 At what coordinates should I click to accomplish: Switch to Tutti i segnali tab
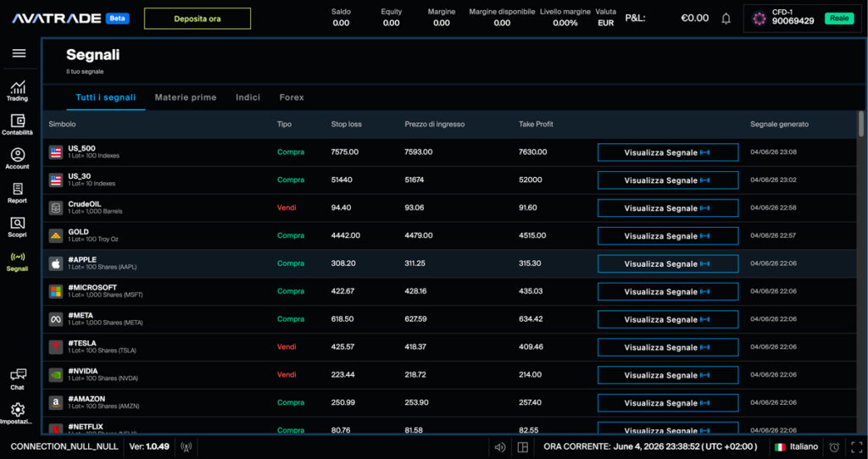(x=106, y=97)
